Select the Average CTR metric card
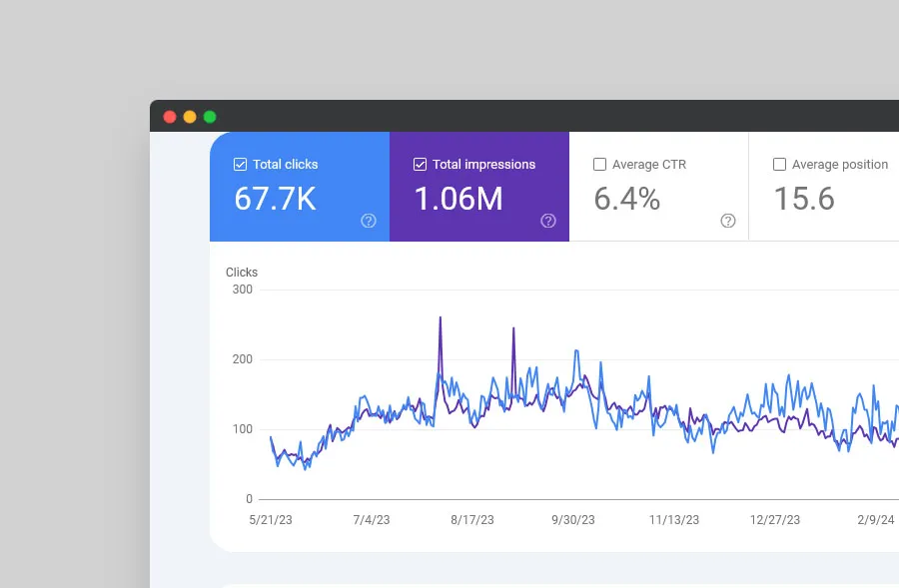 click(658, 187)
